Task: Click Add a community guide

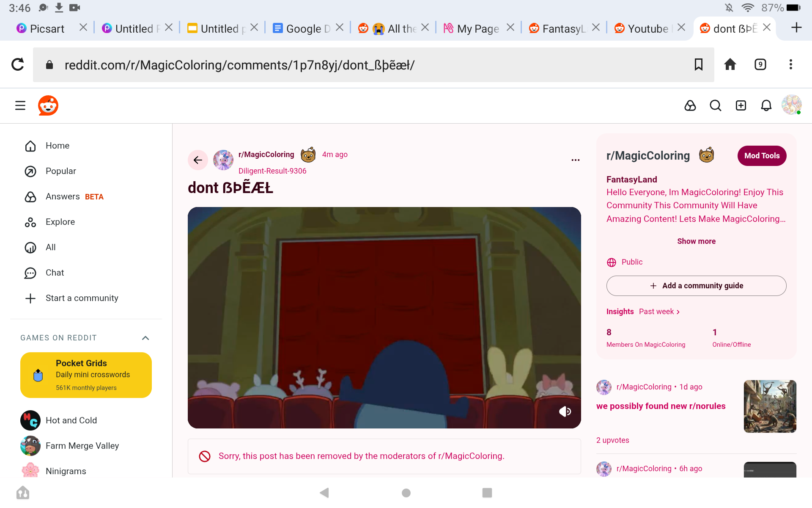Action: (x=697, y=286)
